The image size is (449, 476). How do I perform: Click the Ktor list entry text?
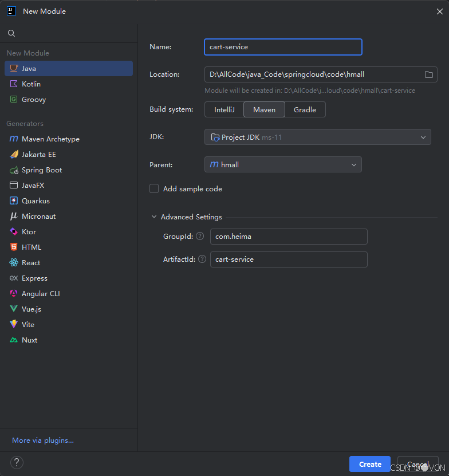(x=29, y=231)
